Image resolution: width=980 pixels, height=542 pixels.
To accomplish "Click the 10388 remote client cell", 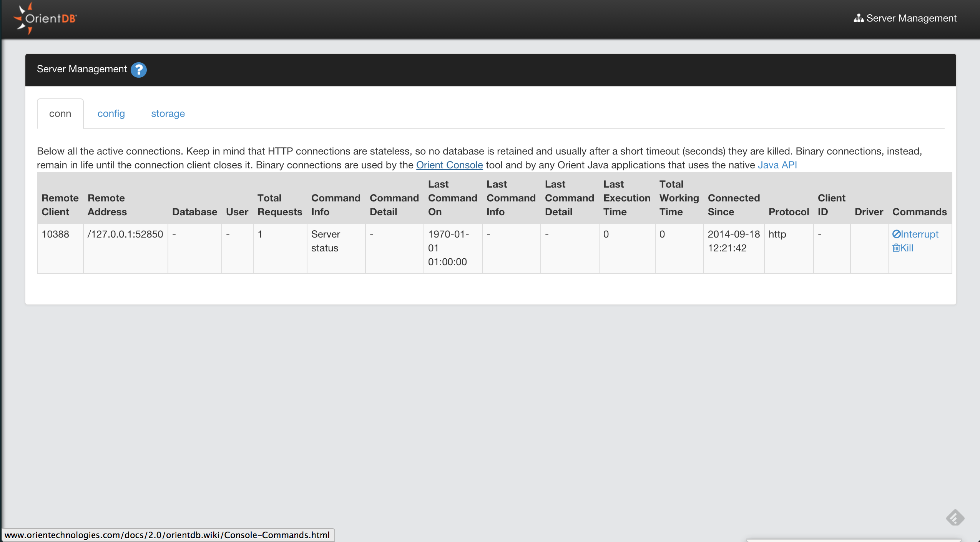I will click(x=55, y=234).
